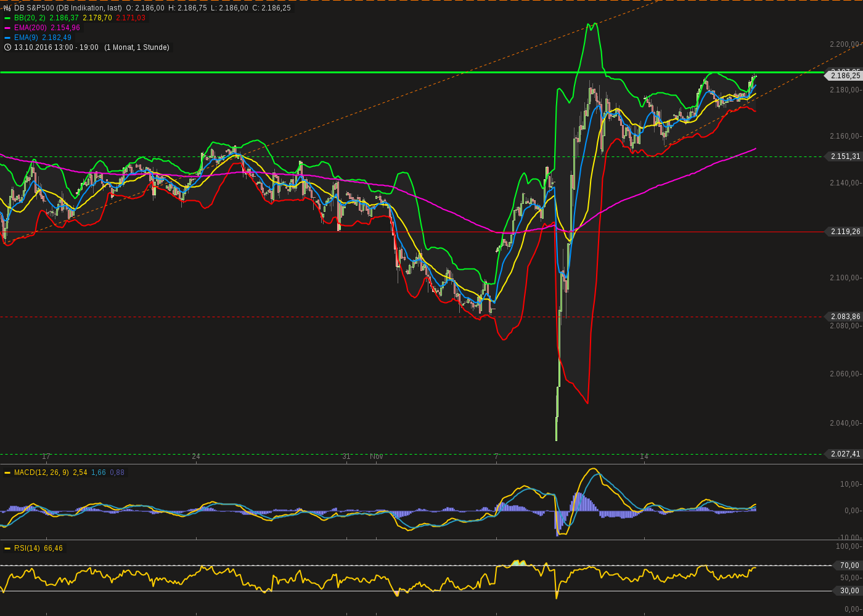Screen dimensions: 863x616
Task: Click the RSI value 66,46
Action: (x=54, y=548)
